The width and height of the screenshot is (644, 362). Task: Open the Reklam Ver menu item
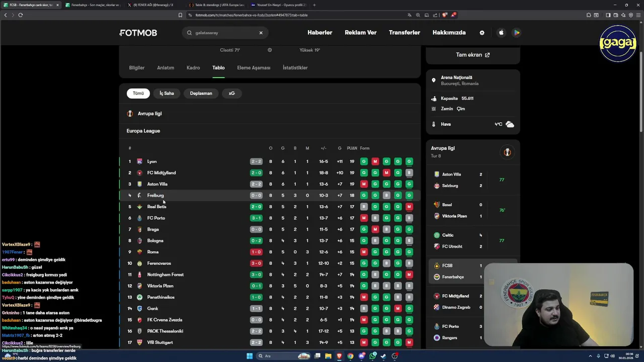click(x=361, y=33)
